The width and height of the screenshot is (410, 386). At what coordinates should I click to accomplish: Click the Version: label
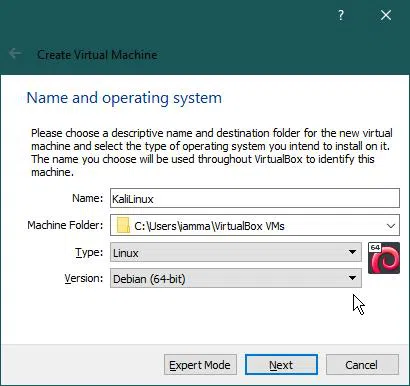coord(84,278)
